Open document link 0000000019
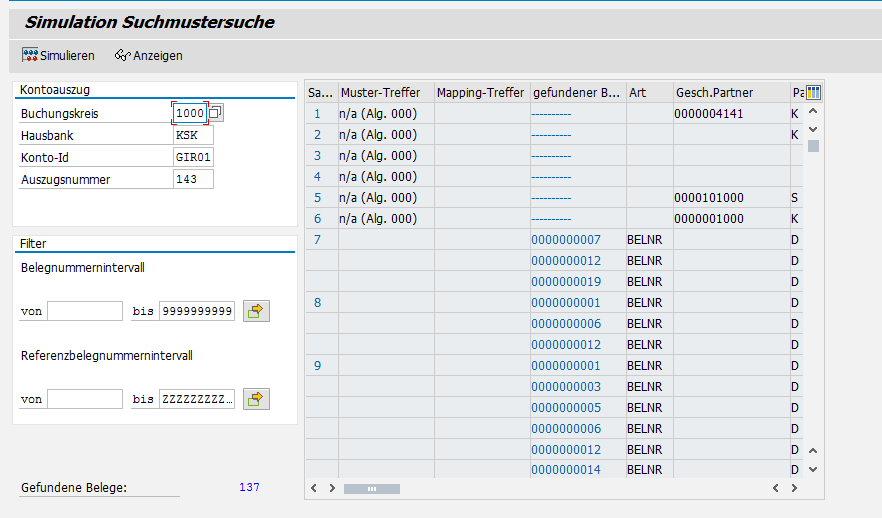882x518 pixels. (x=566, y=282)
